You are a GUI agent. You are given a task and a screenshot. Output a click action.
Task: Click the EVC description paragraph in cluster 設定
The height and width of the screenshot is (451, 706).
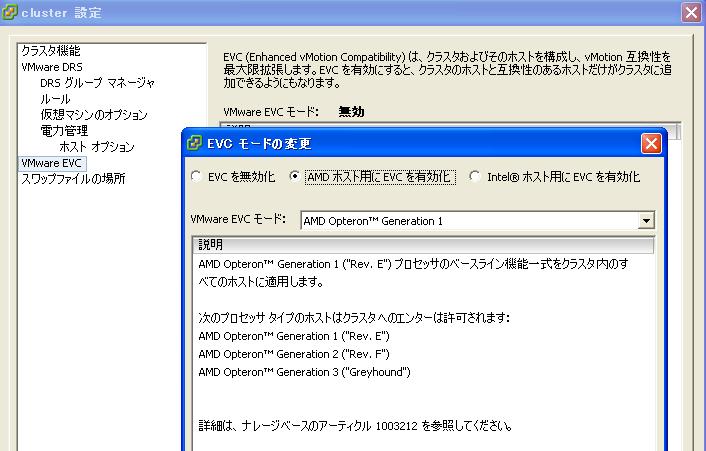click(447, 70)
